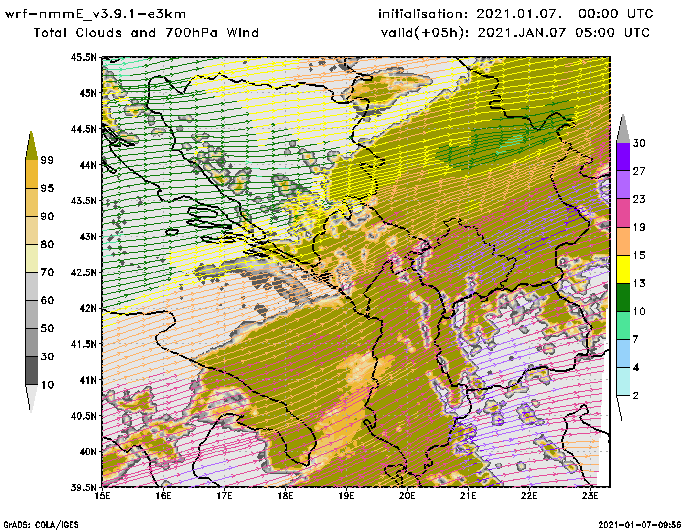Pick the pale yellow 70–80 cloud swatch
700x530 pixels.
pyautogui.click(x=31, y=259)
